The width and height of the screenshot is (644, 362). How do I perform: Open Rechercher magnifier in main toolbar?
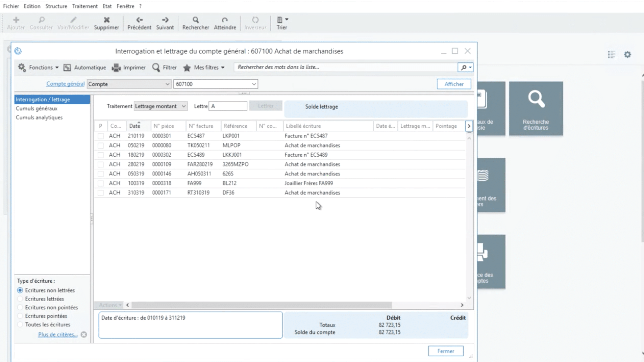click(196, 20)
